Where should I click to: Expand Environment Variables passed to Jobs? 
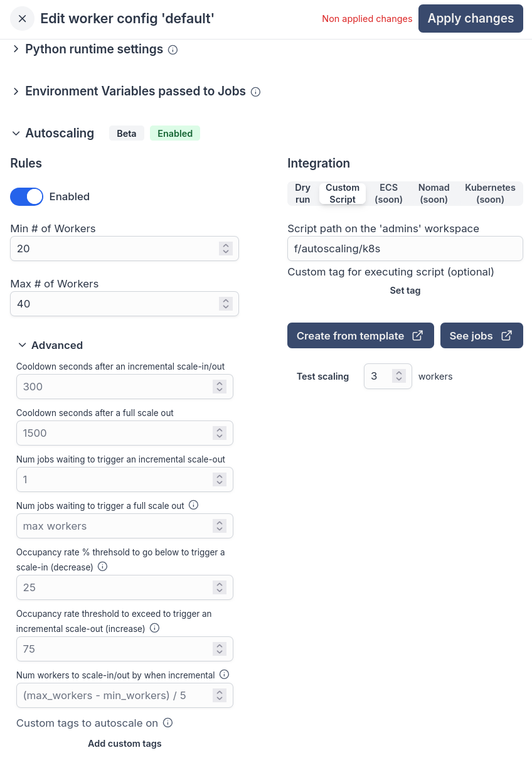pos(16,91)
